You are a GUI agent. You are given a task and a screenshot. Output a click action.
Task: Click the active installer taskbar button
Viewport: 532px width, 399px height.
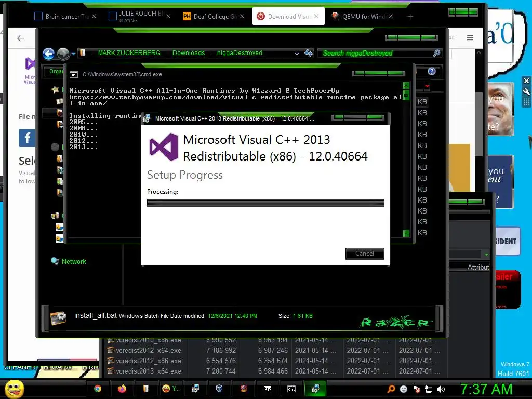(315, 389)
